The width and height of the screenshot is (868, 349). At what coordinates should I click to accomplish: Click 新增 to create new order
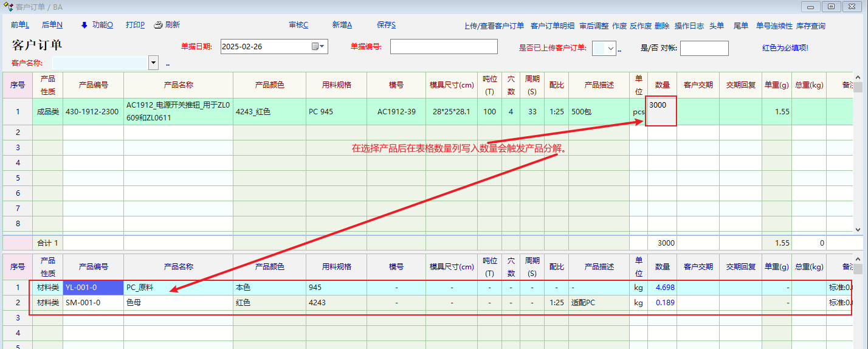342,25
